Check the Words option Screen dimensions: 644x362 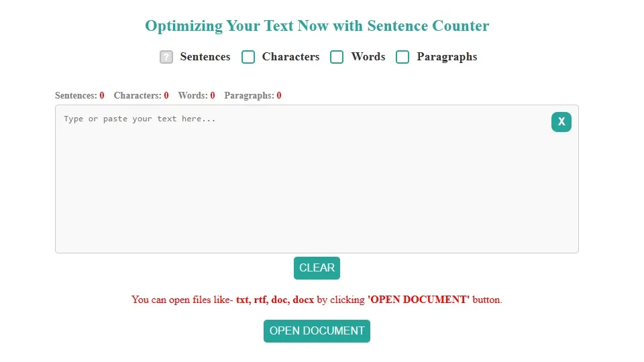tap(337, 57)
